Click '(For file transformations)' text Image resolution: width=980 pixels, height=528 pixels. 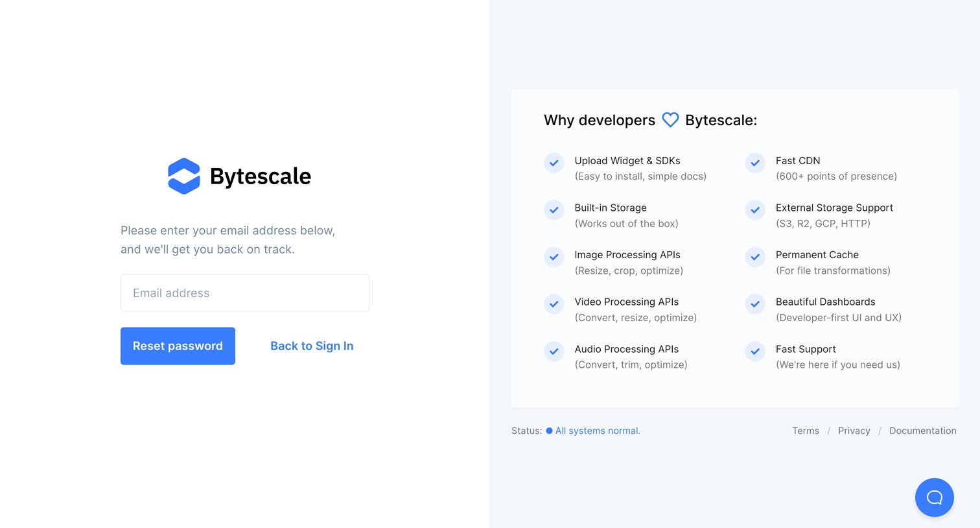[x=833, y=270]
